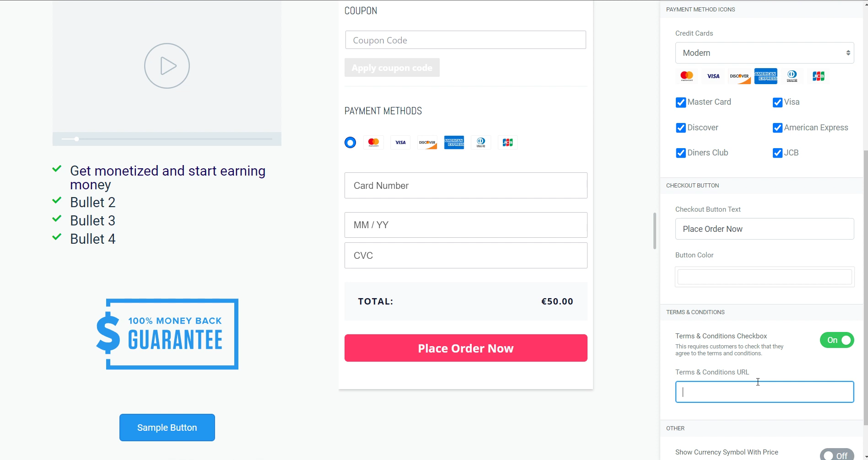Click the Visa icon in checkout form
Image resolution: width=868 pixels, height=460 pixels.
pyautogui.click(x=400, y=142)
